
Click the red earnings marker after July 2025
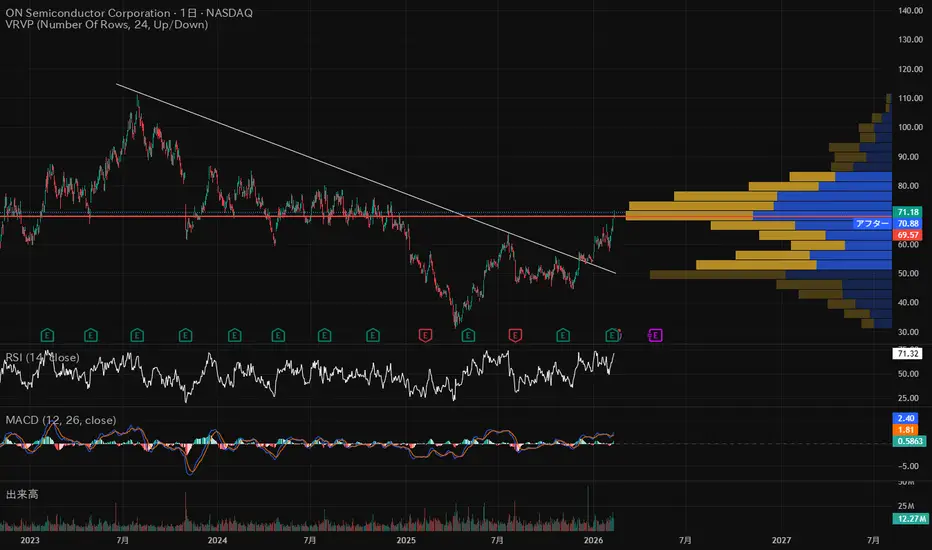click(x=515, y=336)
